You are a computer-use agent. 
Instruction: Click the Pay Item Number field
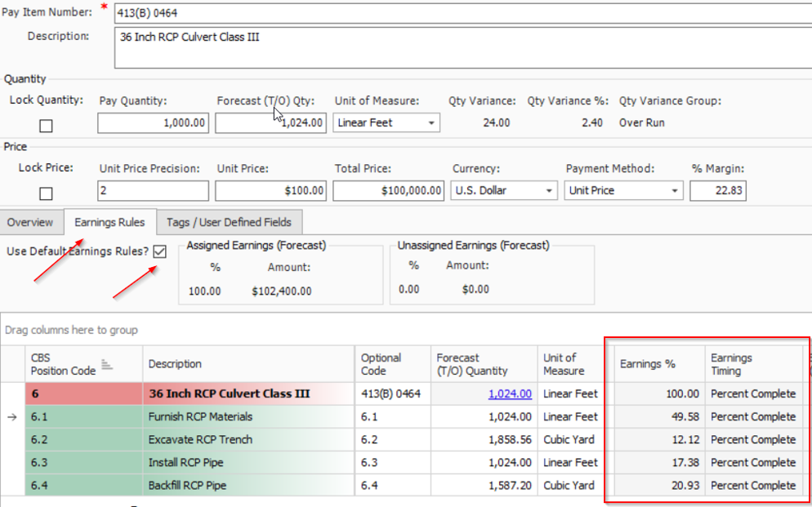pos(457,13)
